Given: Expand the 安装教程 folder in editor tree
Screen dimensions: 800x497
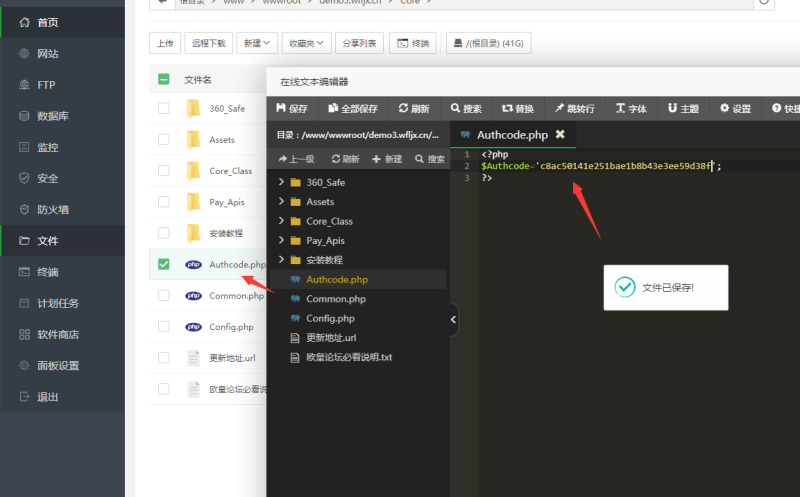Looking at the screenshot, I should pyautogui.click(x=281, y=259).
